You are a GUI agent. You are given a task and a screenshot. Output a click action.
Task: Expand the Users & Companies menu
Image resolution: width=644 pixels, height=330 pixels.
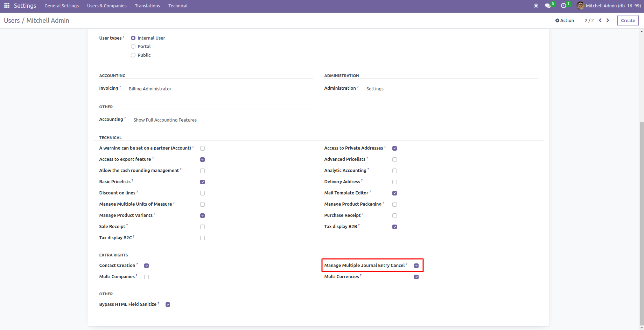(107, 6)
